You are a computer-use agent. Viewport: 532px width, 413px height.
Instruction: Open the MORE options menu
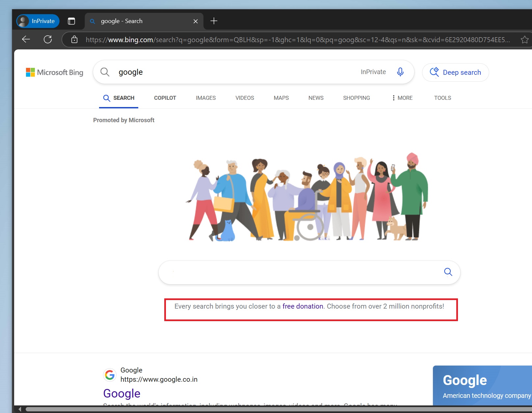(x=402, y=98)
